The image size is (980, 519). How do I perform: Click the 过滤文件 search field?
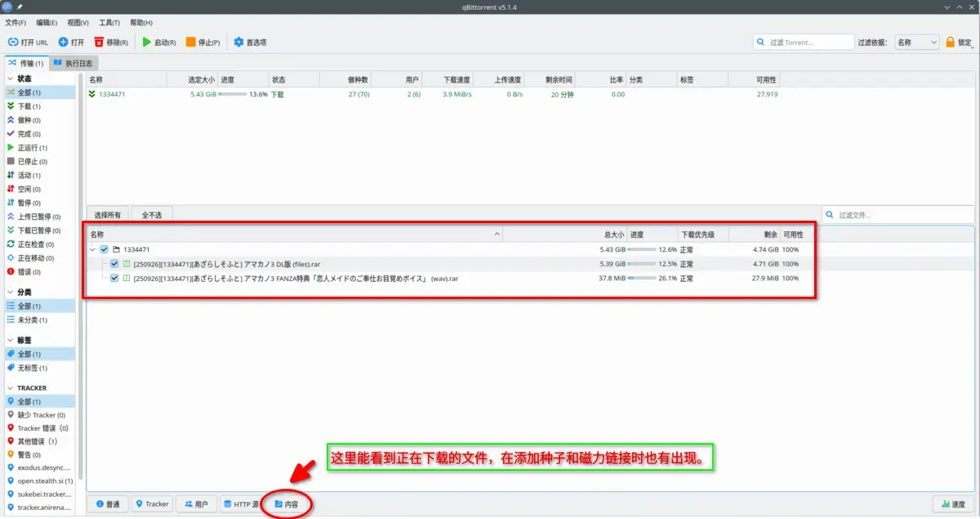[898, 215]
